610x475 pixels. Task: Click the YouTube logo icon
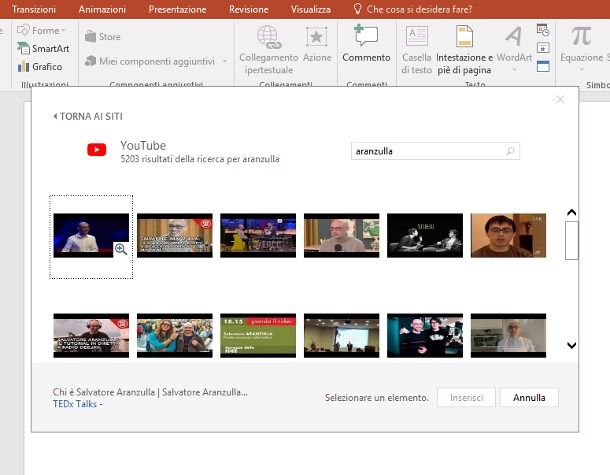click(96, 149)
